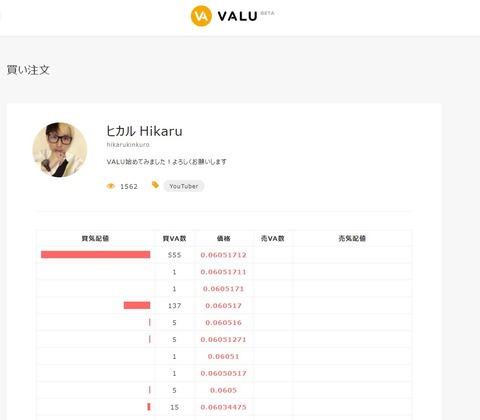The image size is (480, 420).
Task: Open the Hikaru profile avatar photo
Action: (x=60, y=149)
